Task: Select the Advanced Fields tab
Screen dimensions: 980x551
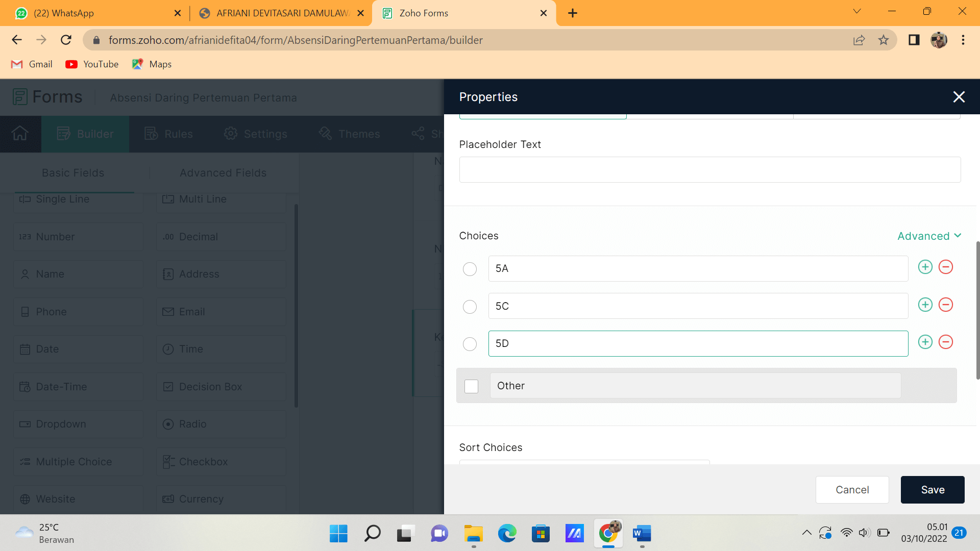Action: pos(223,173)
